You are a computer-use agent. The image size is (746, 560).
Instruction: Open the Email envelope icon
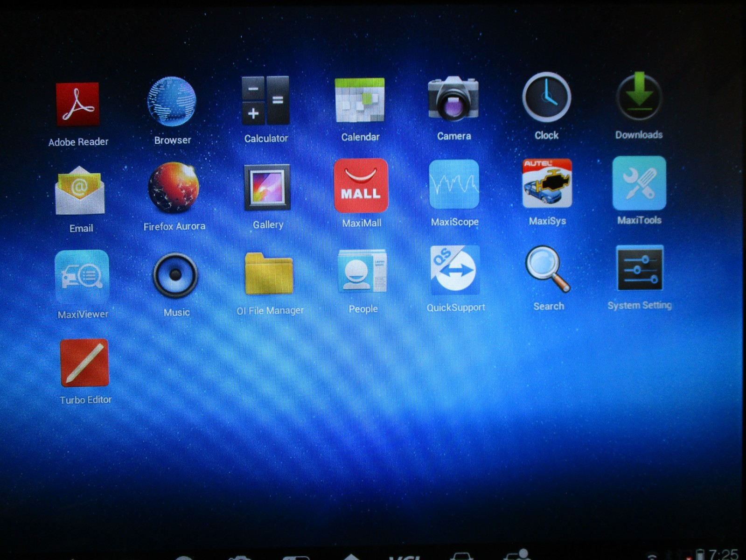tap(80, 190)
